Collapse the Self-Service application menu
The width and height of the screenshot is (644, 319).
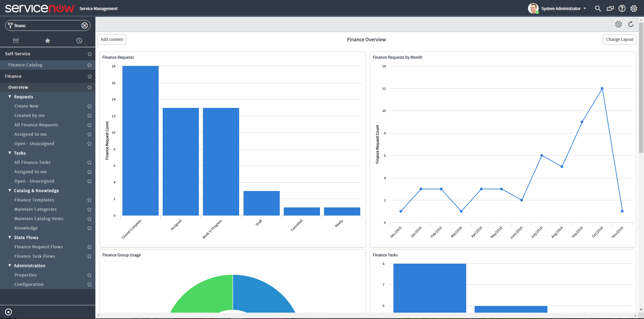pyautogui.click(x=17, y=54)
